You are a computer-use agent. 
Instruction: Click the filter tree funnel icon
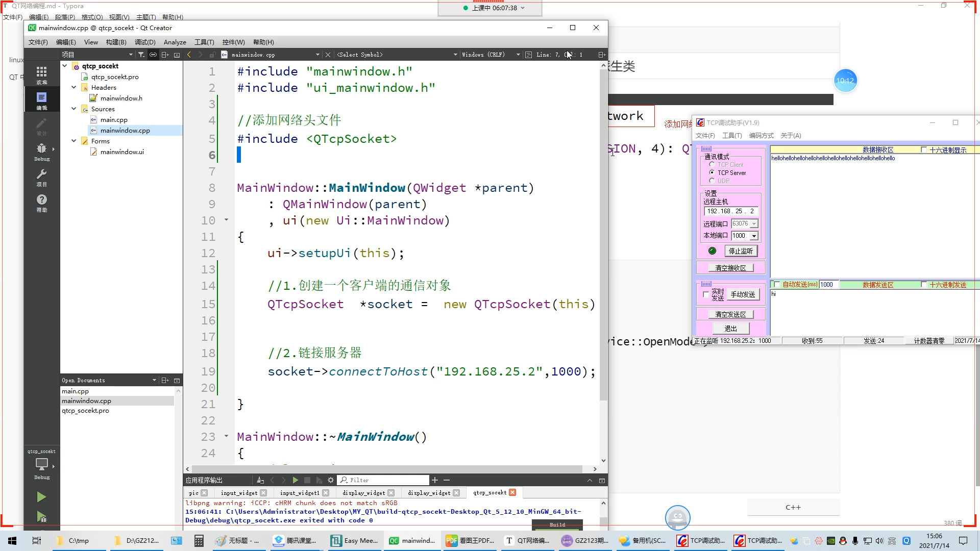point(141,55)
